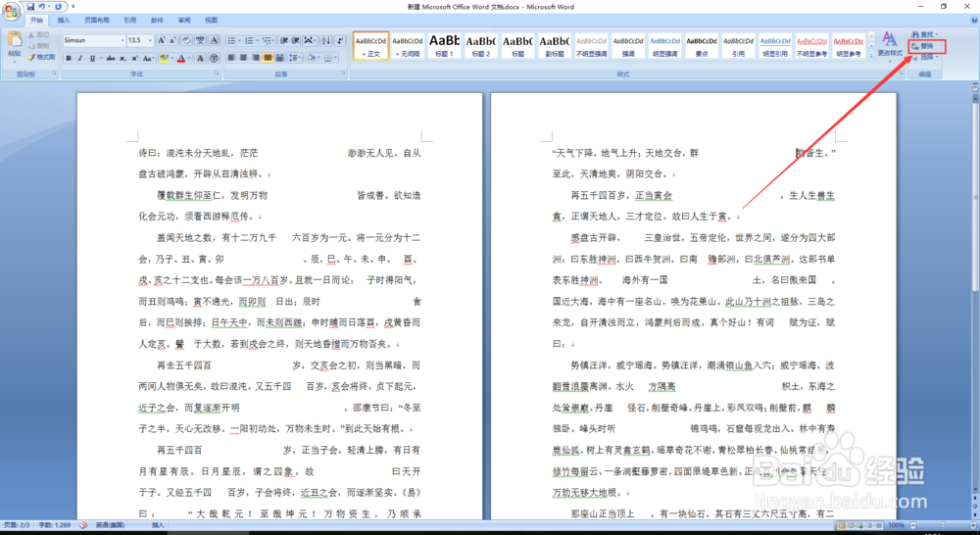Open Word help with the question mark icon

[974, 20]
